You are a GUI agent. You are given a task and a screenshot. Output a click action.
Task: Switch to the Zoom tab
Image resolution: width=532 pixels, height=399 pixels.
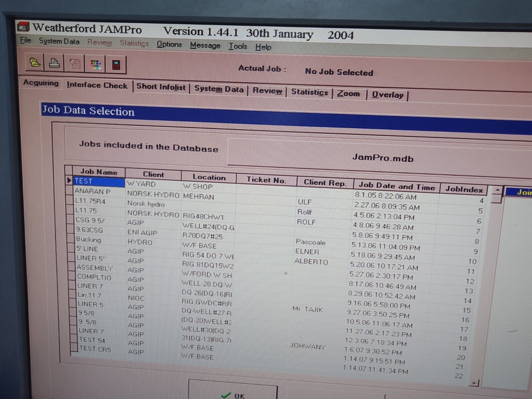click(348, 94)
